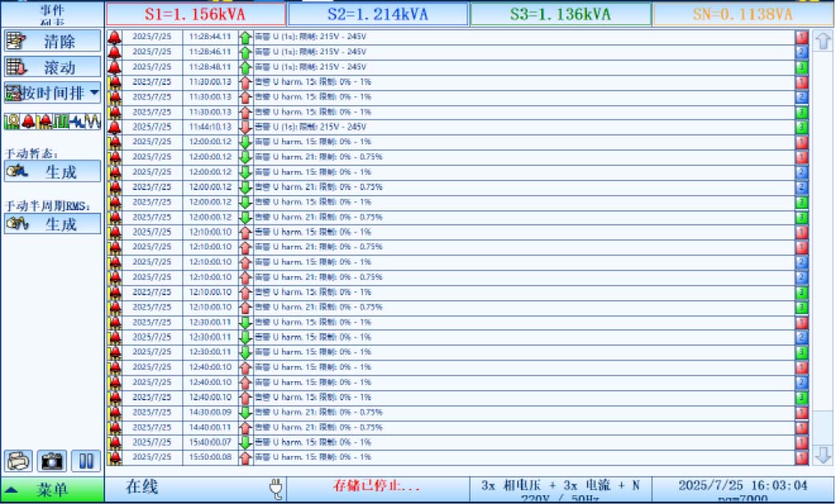Expand the 菜单 menu

coord(52,490)
